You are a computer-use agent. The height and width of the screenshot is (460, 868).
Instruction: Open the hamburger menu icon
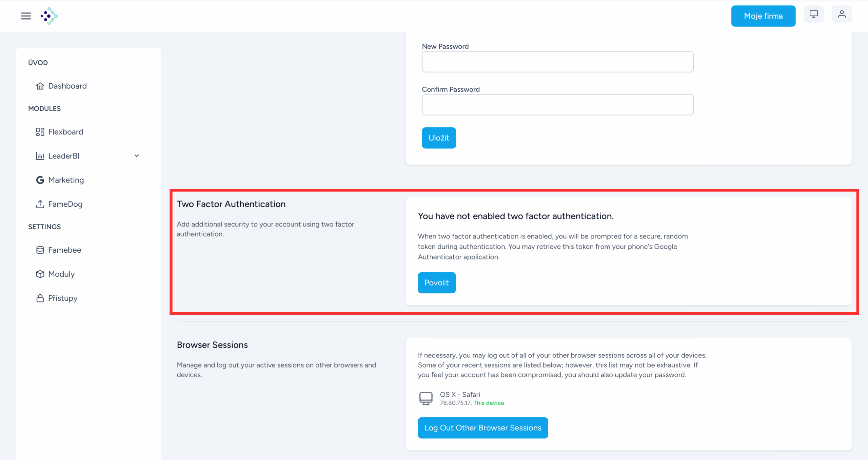(26, 16)
